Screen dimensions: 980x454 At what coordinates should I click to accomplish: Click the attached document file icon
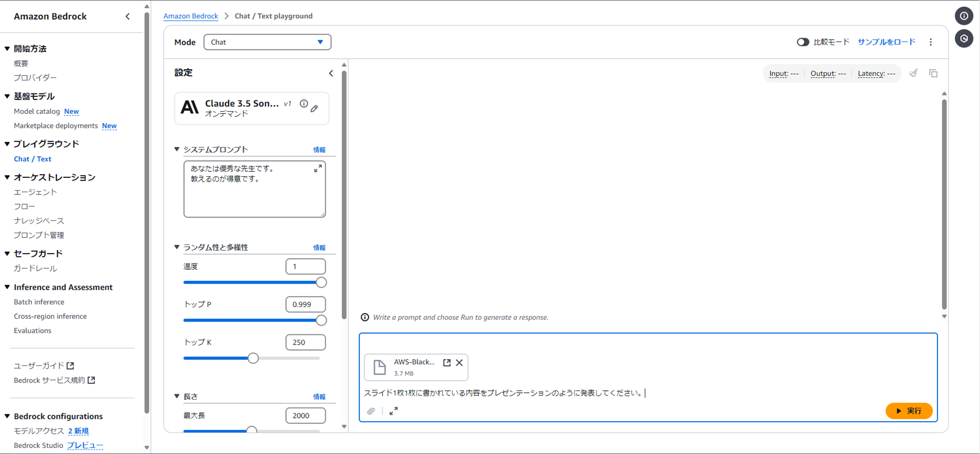coord(380,367)
